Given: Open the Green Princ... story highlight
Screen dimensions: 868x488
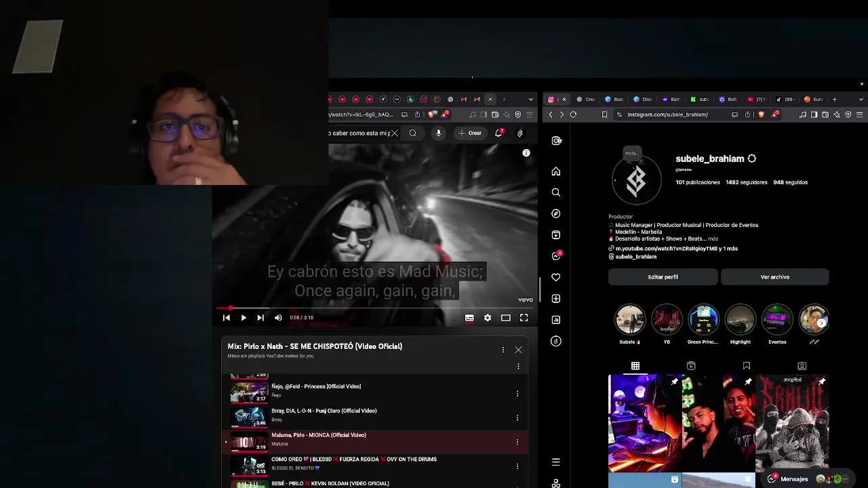Looking at the screenshot, I should pyautogui.click(x=703, y=320).
